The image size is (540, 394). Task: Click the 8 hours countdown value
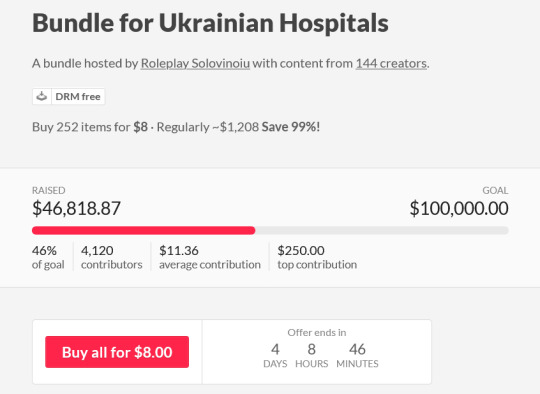pyautogui.click(x=312, y=349)
